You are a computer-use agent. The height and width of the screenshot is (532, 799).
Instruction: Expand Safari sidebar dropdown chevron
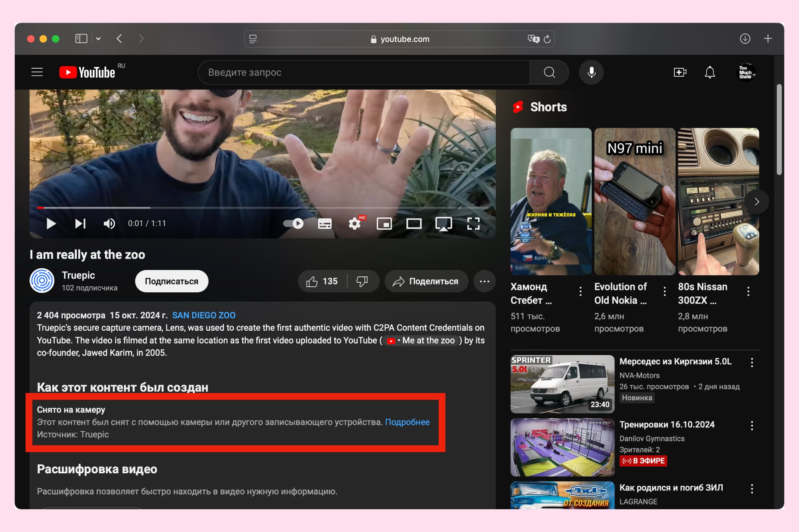pyautogui.click(x=98, y=39)
